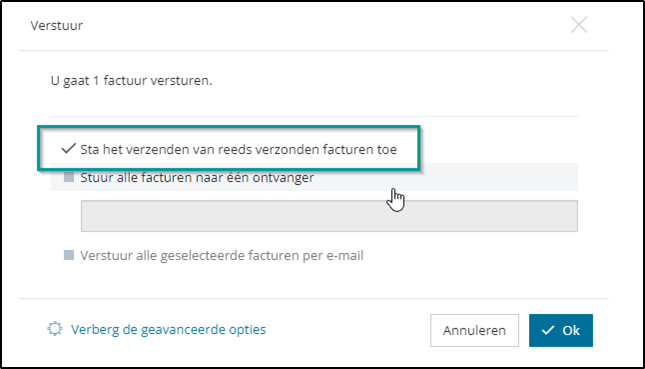Click the label Stuur alle facturen naar één ontvanger
Viewport: 645px width, 369px height.
(x=197, y=178)
